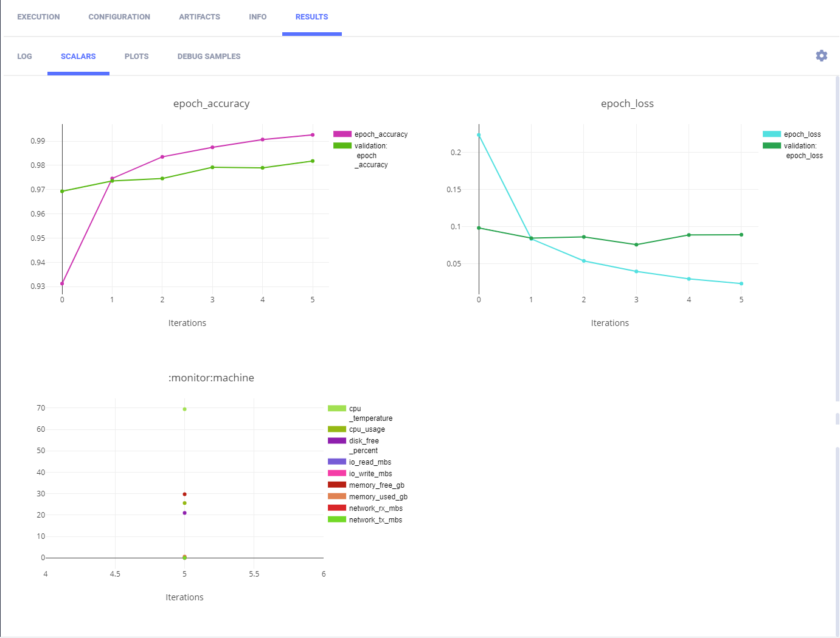Hide the io_read_mbs series
The image size is (840, 638).
click(370, 462)
